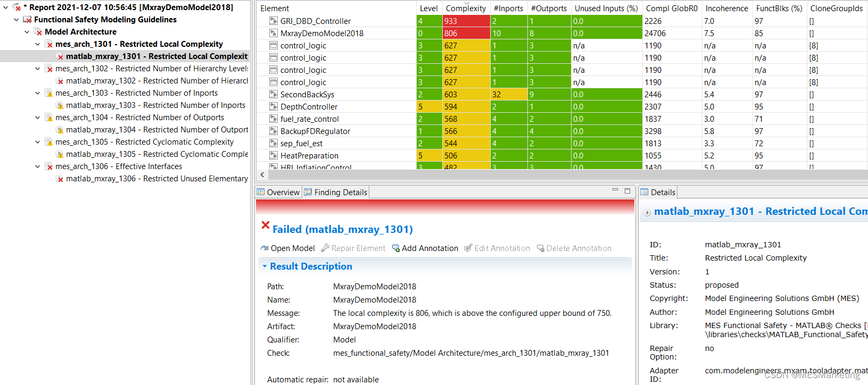Click the Failed (matlab_mxray_1301) heading link
This screenshot has width=868, height=385.
pyautogui.click(x=343, y=229)
